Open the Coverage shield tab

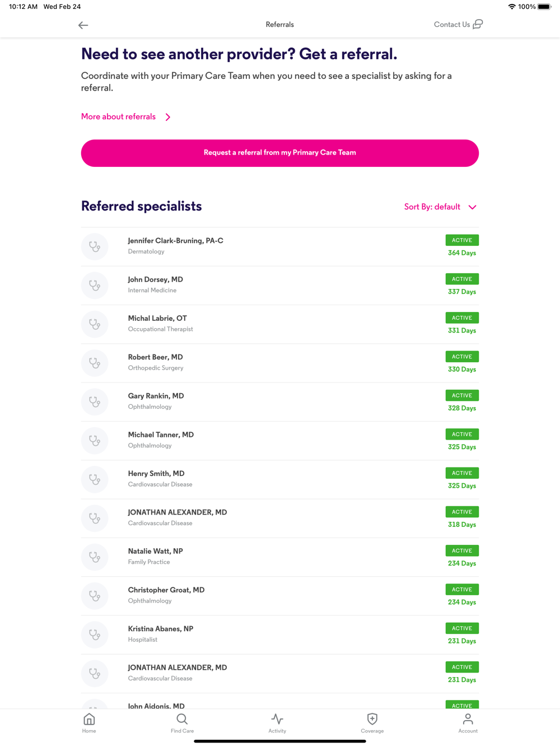(x=372, y=722)
